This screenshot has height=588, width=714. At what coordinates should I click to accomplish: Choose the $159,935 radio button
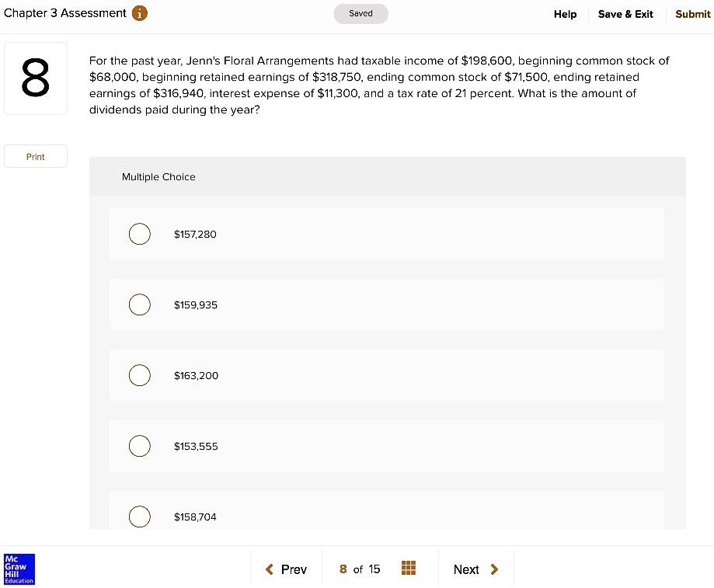pos(140,304)
